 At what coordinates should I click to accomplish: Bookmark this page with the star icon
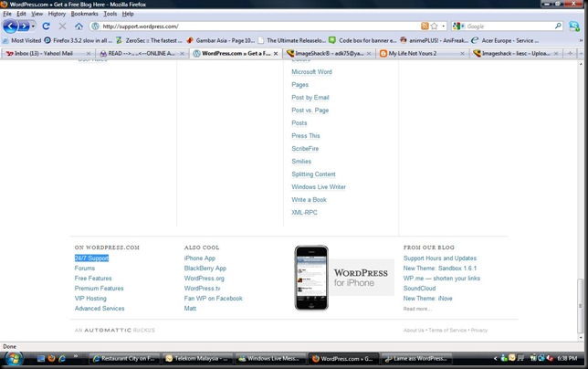click(435, 26)
